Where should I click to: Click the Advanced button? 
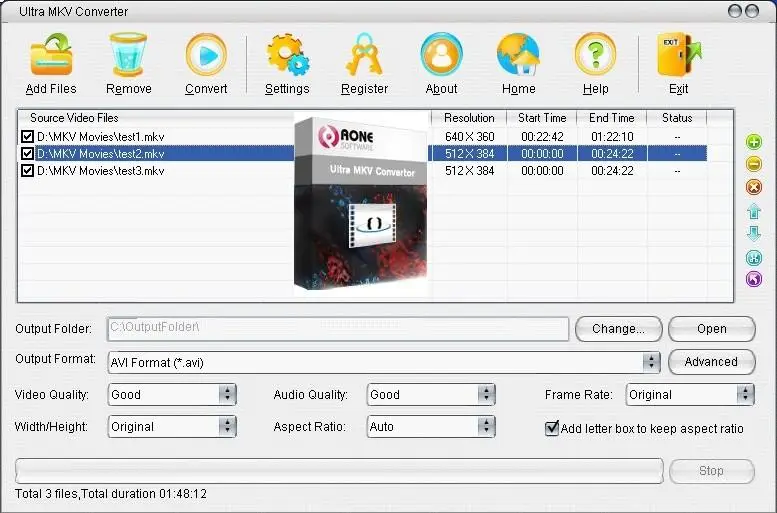point(712,362)
